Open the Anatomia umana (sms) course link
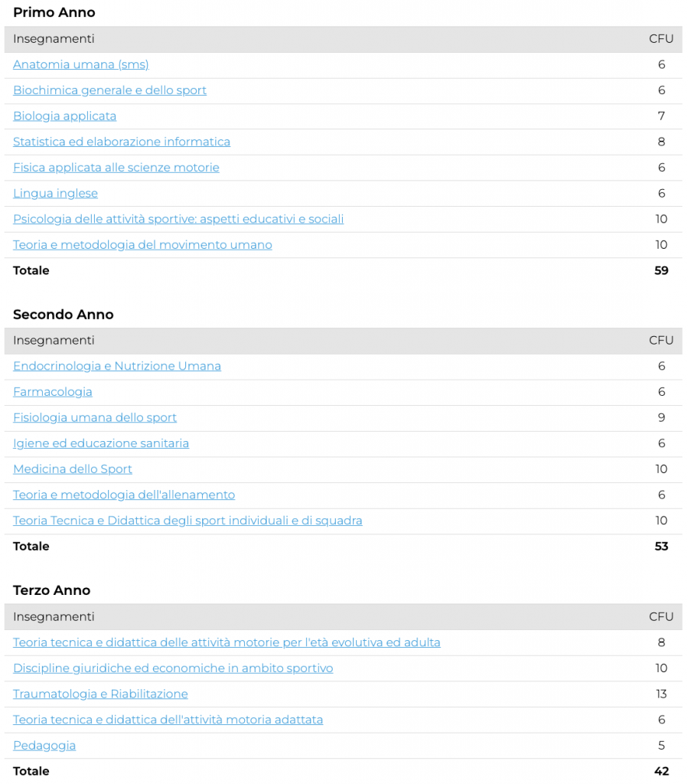Screen dimensions: 688x784 80,65
